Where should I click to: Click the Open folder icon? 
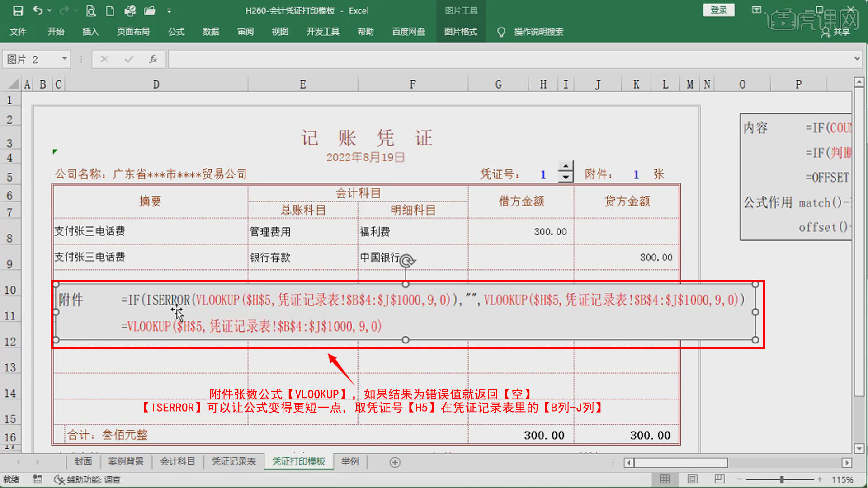coord(150,10)
